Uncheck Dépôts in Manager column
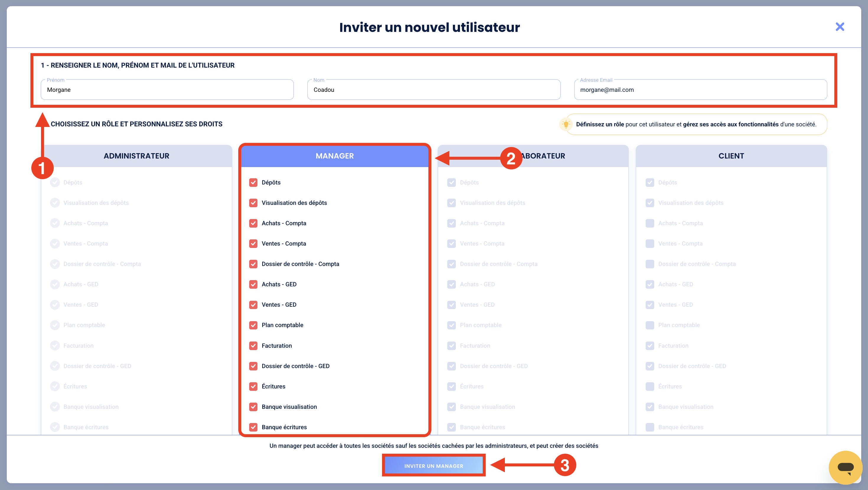 pos(253,182)
